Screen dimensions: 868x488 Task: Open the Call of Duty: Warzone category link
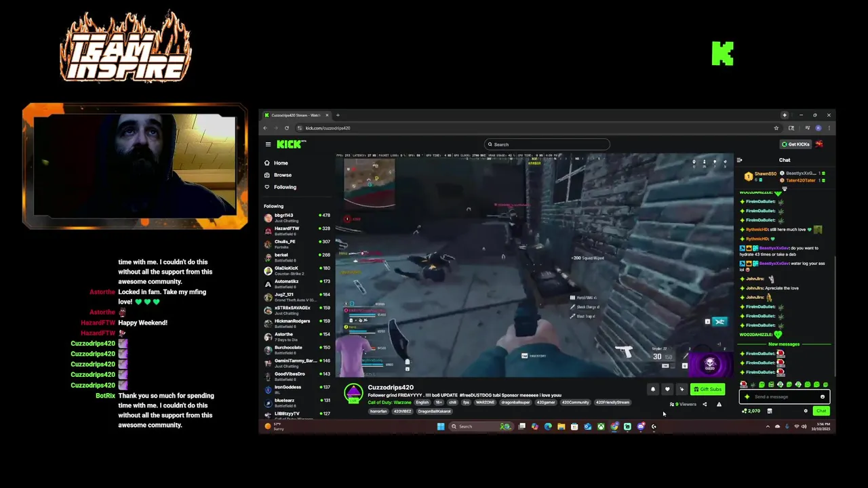click(x=389, y=403)
